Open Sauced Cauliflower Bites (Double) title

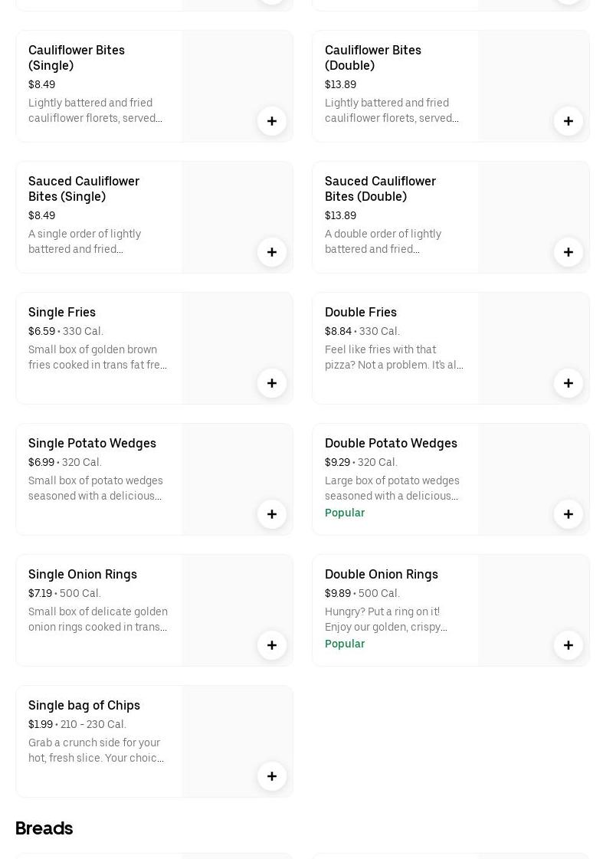pos(380,189)
